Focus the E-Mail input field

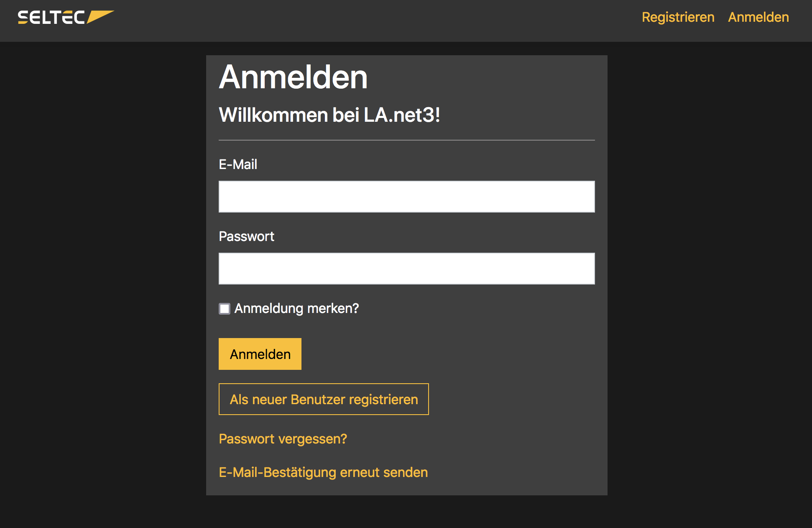tap(406, 197)
